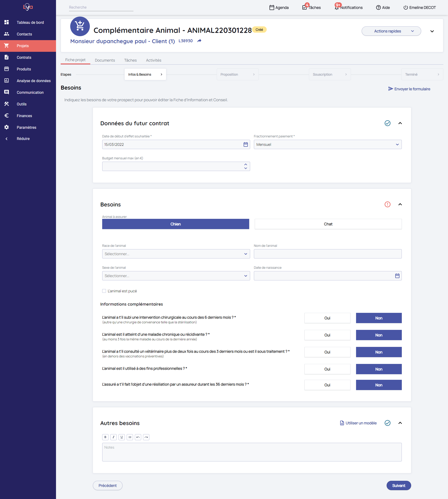Open Contrats in the sidebar menu
Viewport: 448px width, 499px height.
click(24, 57)
